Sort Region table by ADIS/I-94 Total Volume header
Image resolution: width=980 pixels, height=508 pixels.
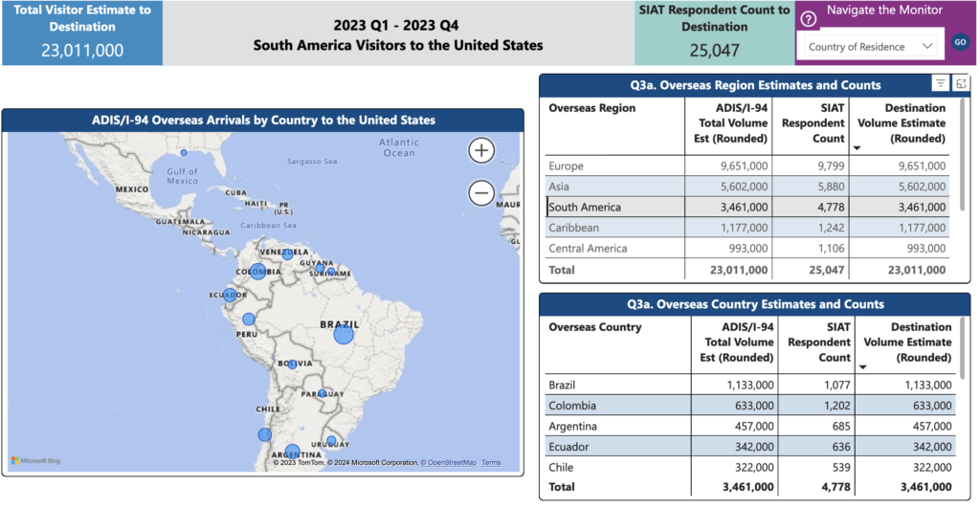pos(730,123)
